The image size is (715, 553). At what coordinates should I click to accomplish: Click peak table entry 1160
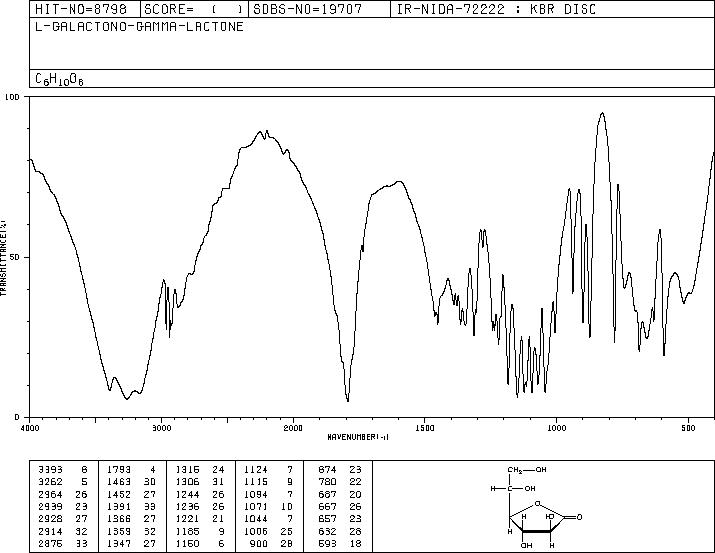[187, 544]
